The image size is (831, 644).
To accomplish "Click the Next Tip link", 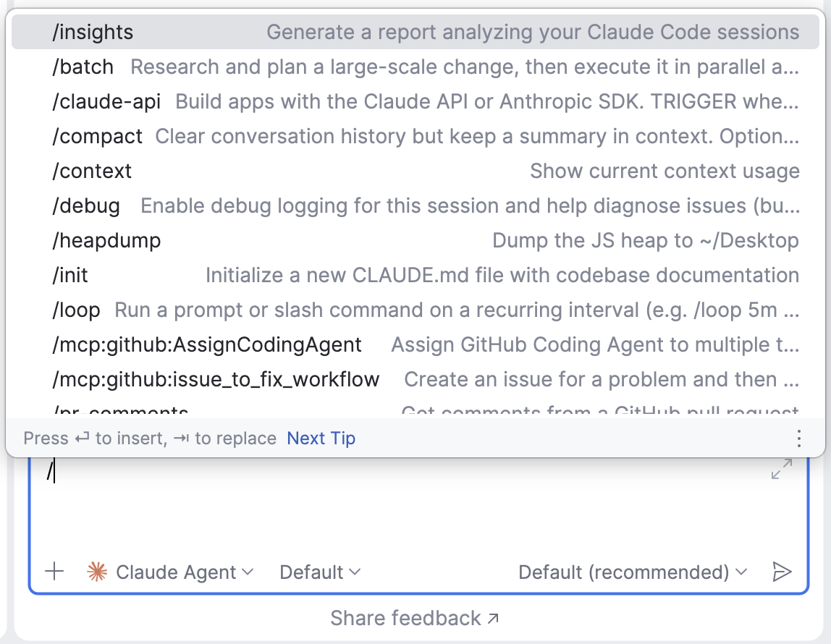I will coord(321,438).
